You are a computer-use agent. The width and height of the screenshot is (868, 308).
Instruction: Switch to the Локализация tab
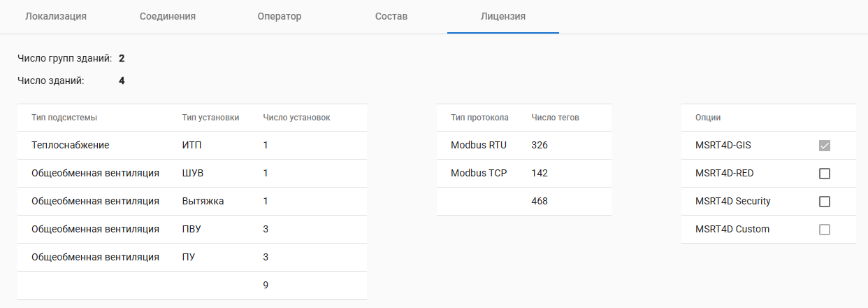(x=56, y=16)
